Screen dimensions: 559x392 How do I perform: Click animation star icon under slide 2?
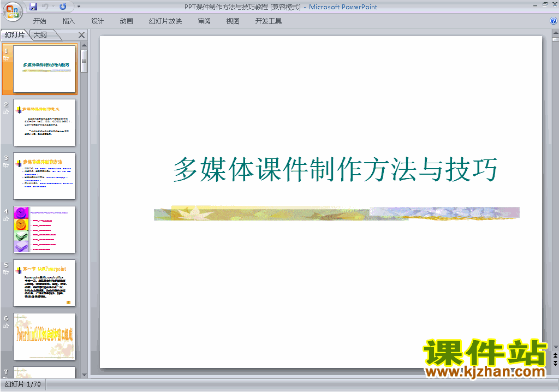click(6, 111)
